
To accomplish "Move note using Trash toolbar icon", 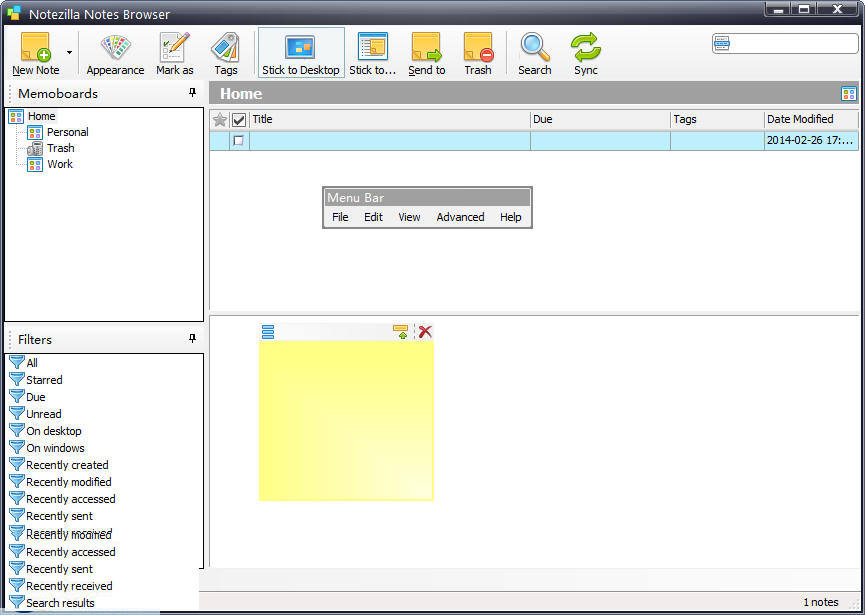I will (478, 54).
